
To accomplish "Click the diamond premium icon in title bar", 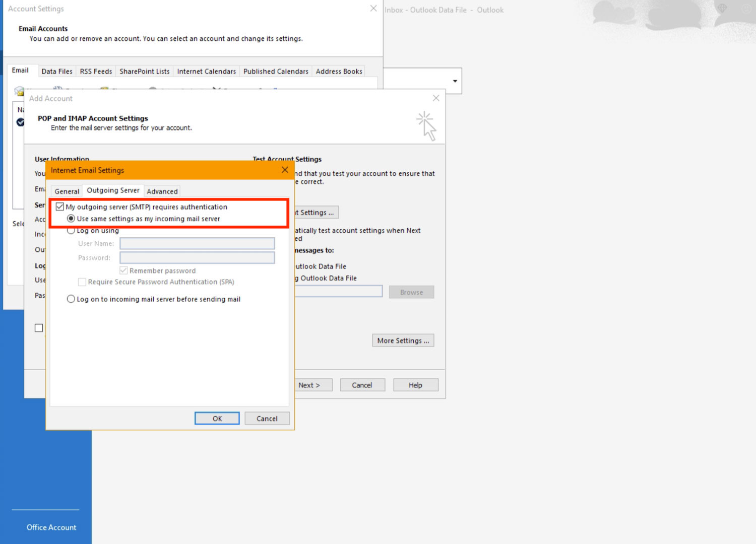I will click(722, 9).
